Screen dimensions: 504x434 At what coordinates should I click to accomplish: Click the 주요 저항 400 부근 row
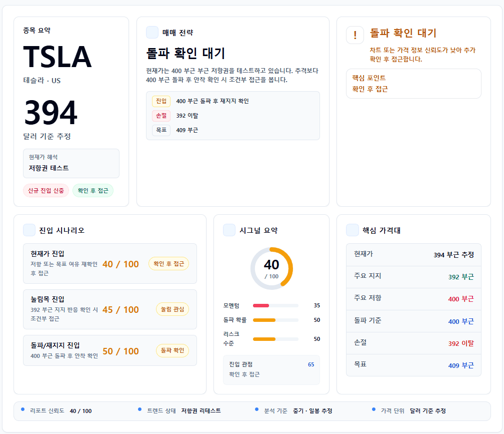[x=413, y=299]
